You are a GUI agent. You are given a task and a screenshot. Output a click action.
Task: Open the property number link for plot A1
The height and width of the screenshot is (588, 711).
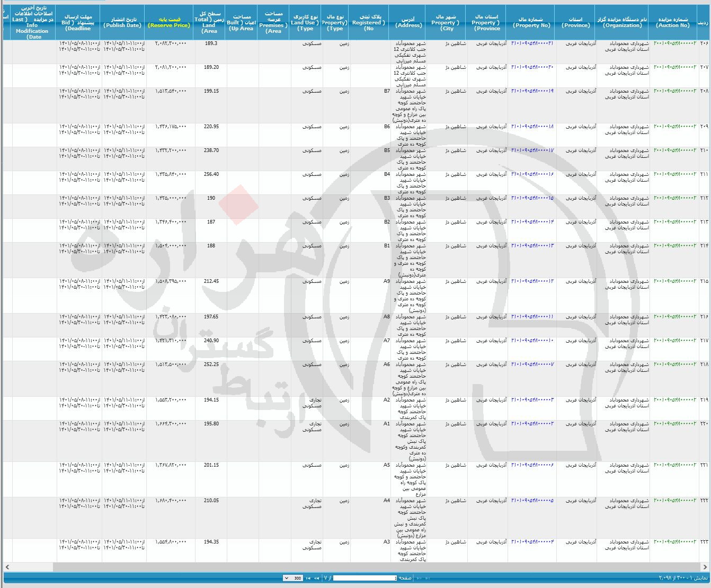pyautogui.click(x=532, y=424)
